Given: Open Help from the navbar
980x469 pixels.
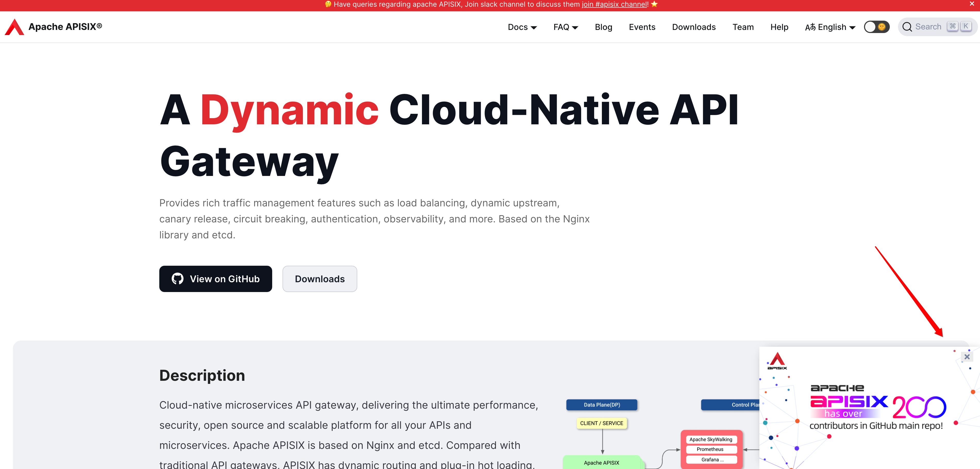Looking at the screenshot, I should click(779, 27).
